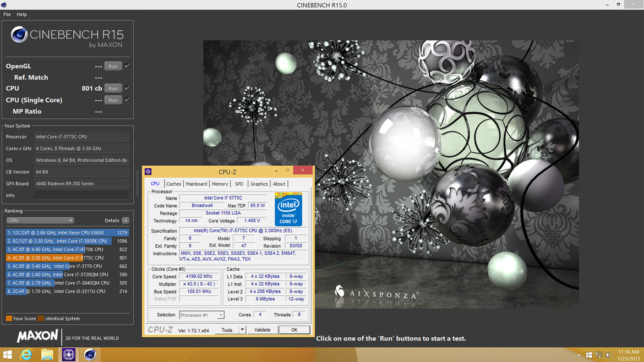
Task: Run the CPU benchmark
Action: (x=113, y=88)
